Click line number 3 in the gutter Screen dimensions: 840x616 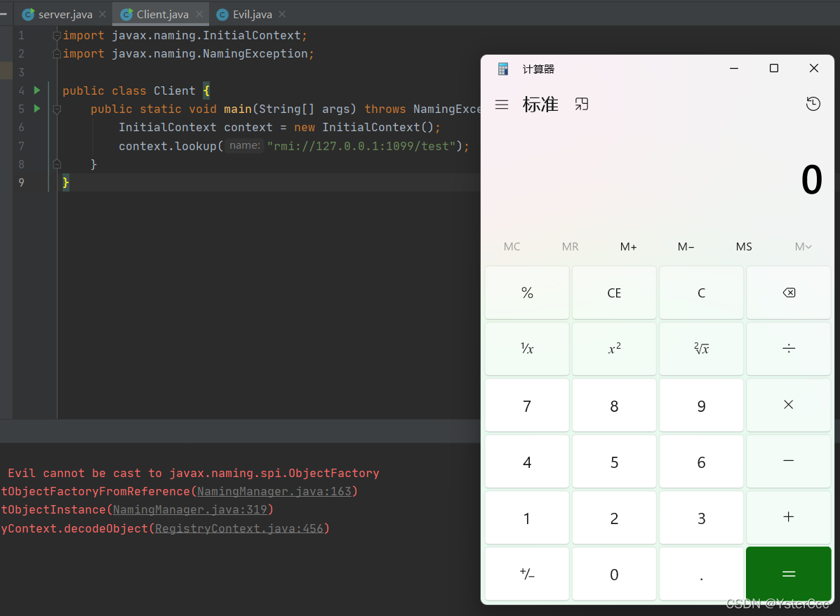coord(22,72)
